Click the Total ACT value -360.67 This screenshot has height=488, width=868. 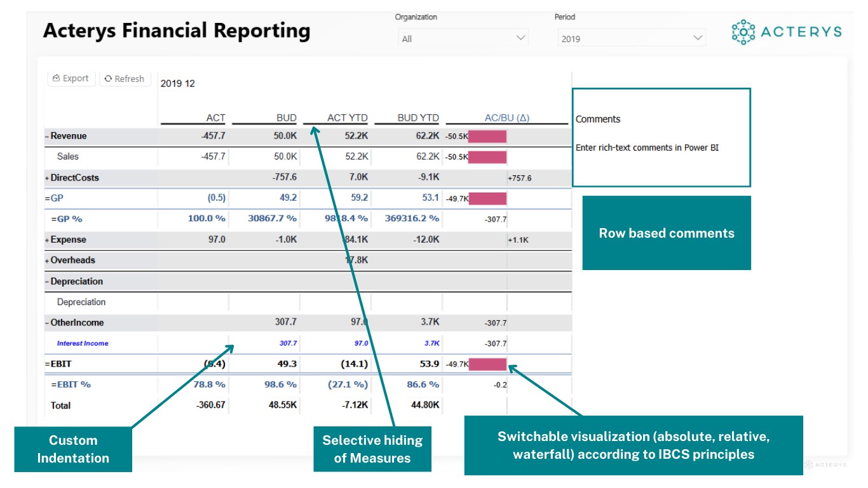point(212,405)
